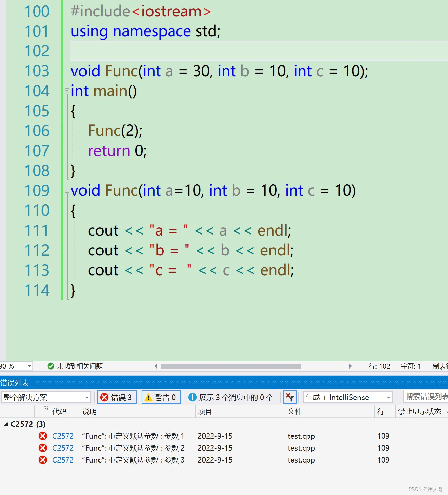Image resolution: width=448 pixels, height=495 pixels.
Task: Click the left arrow of the editor horizontal scrollbar
Action: click(156, 366)
